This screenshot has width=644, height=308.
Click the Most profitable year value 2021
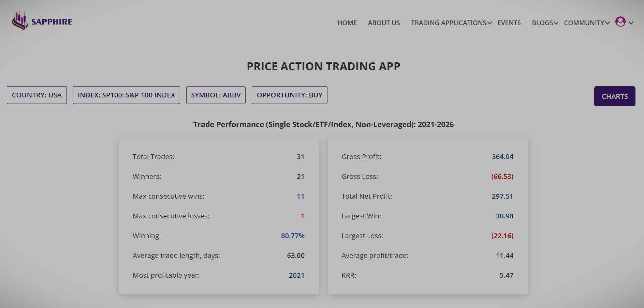click(x=296, y=275)
